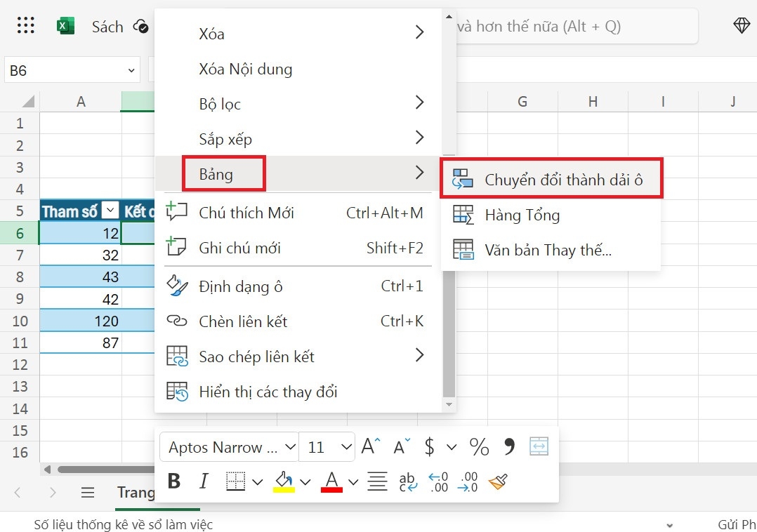Select Hiển thị các thay đổi
The width and height of the screenshot is (757, 532).
point(298,391)
